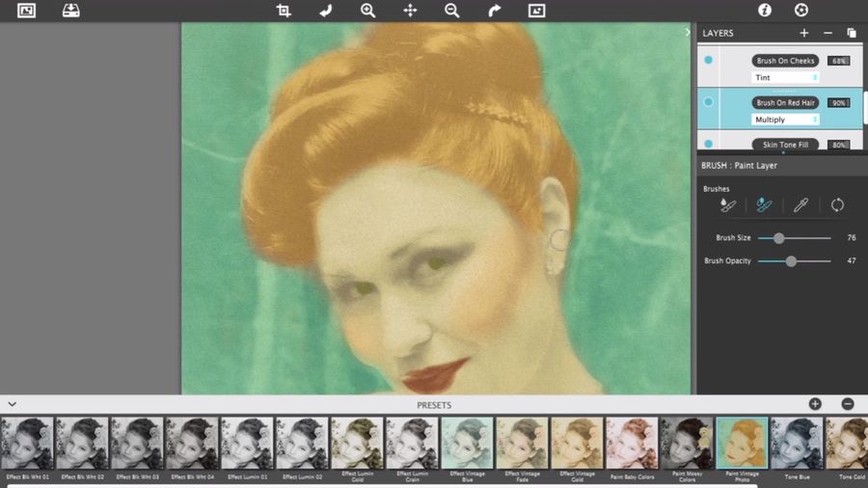Click the 80% opacity field of Skin Tone Fill
Image resolution: width=868 pixels, height=488 pixels.
[x=839, y=145]
